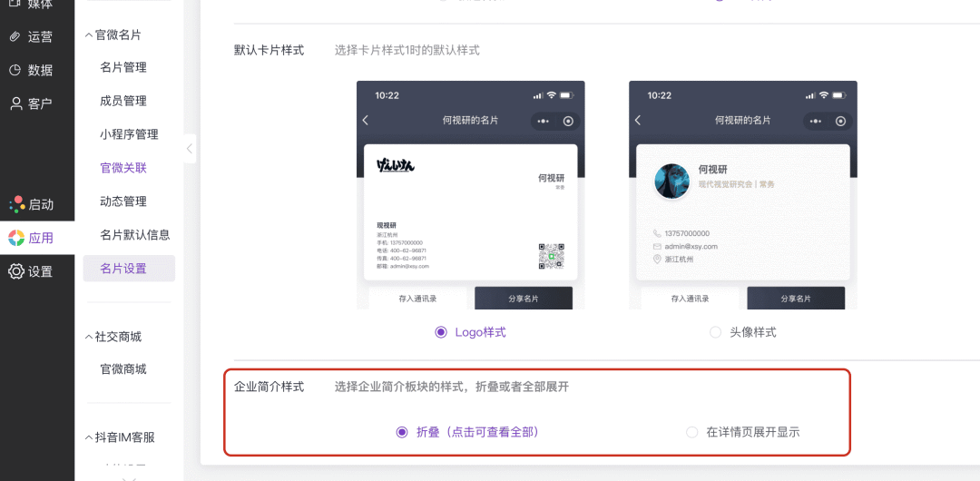Select 在详情页展开显示 radio option
The height and width of the screenshot is (481, 980).
pyautogui.click(x=692, y=432)
